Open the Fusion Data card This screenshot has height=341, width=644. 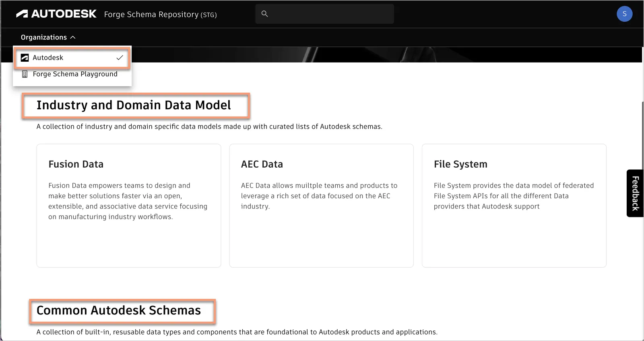pos(129,206)
